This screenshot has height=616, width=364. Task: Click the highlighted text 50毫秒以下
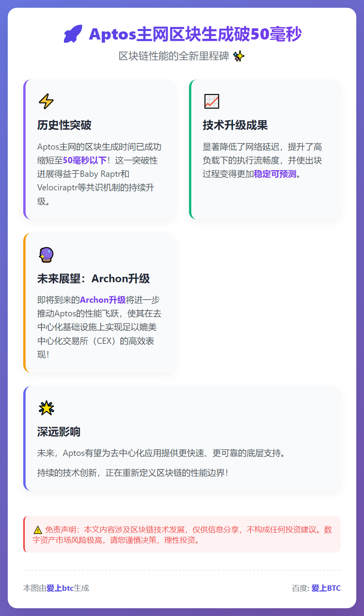(x=85, y=160)
